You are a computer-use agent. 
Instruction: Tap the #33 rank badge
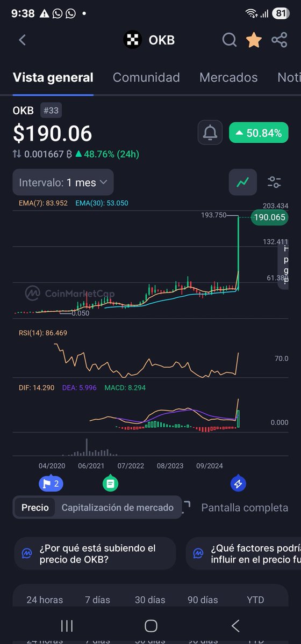51,111
